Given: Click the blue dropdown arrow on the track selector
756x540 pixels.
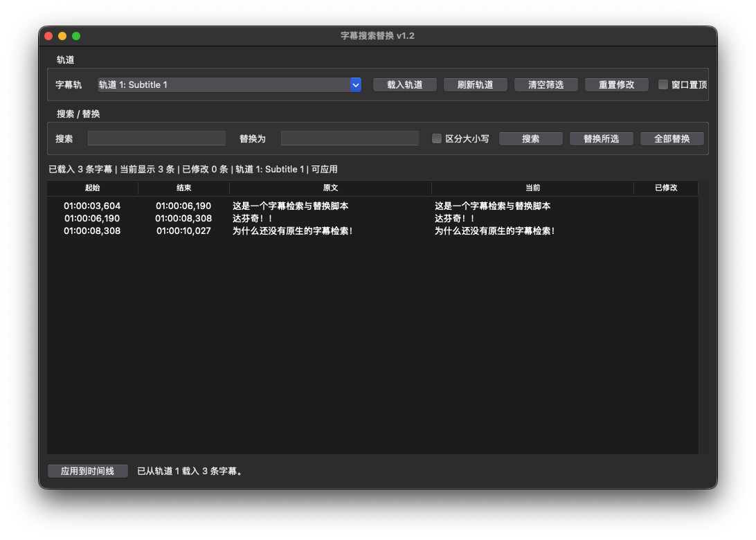Looking at the screenshot, I should [355, 84].
